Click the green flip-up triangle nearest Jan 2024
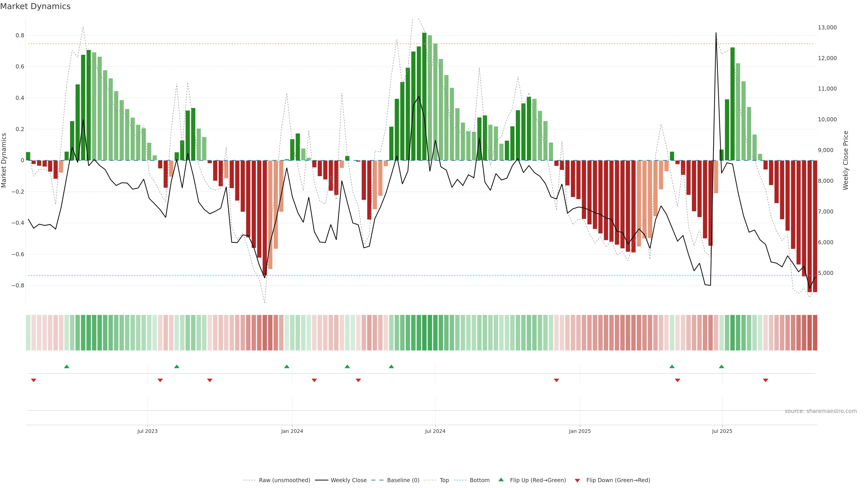The width and height of the screenshot is (868, 488). (x=287, y=366)
